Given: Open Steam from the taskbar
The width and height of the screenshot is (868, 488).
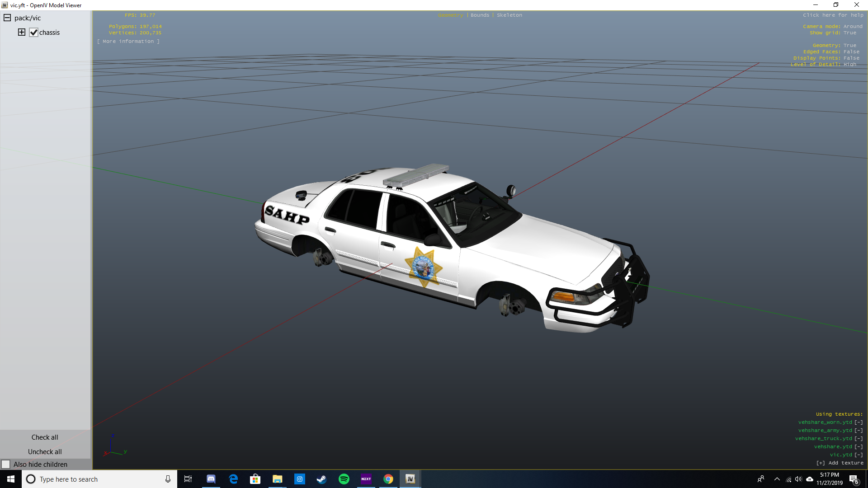Looking at the screenshot, I should coord(321,479).
